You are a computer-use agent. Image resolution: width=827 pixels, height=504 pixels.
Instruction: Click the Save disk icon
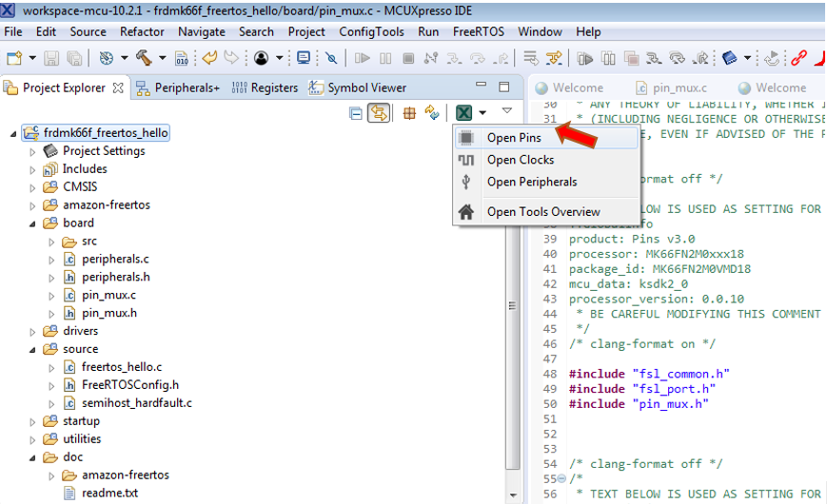pyautogui.click(x=51, y=58)
